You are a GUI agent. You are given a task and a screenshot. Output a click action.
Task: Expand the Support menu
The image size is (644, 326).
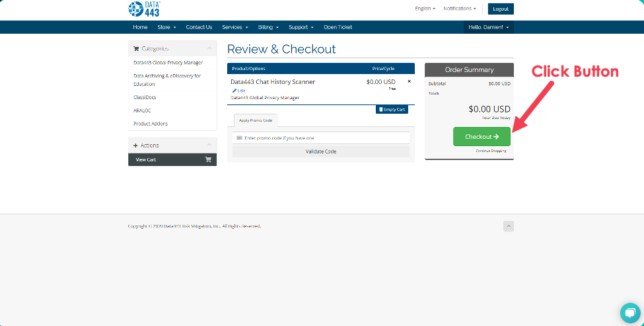301,27
